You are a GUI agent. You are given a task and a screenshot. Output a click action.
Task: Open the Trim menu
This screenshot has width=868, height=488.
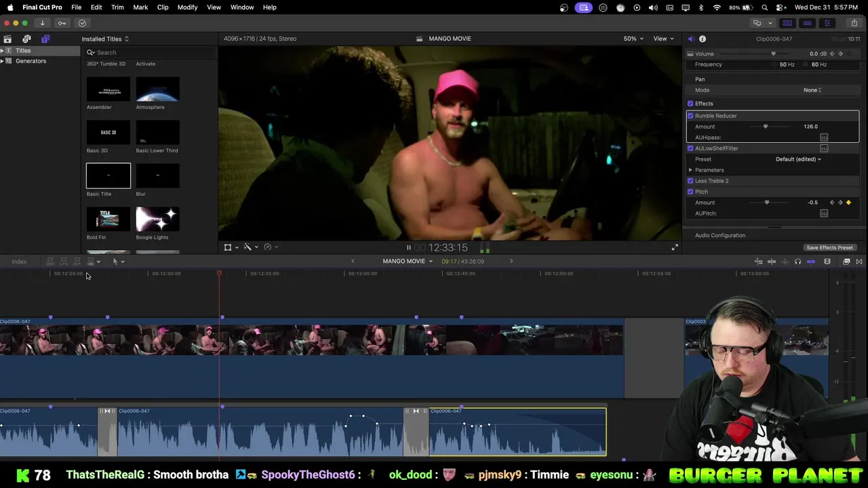point(117,7)
